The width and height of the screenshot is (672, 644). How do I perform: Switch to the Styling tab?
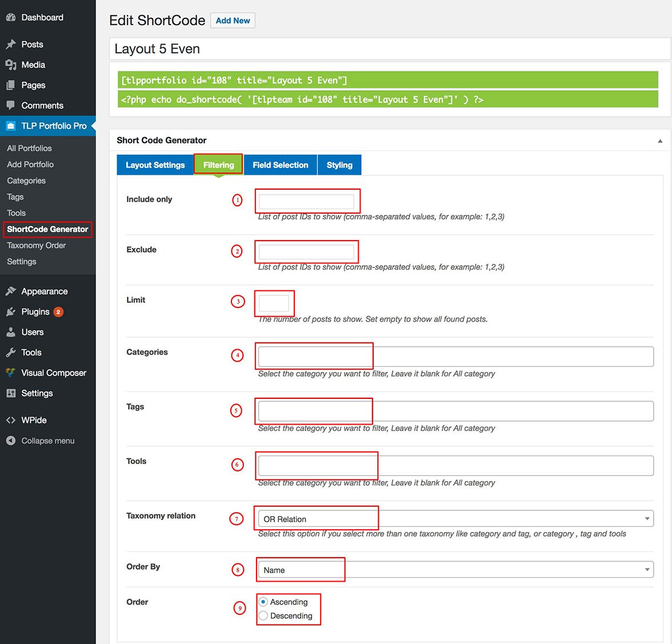coord(339,165)
